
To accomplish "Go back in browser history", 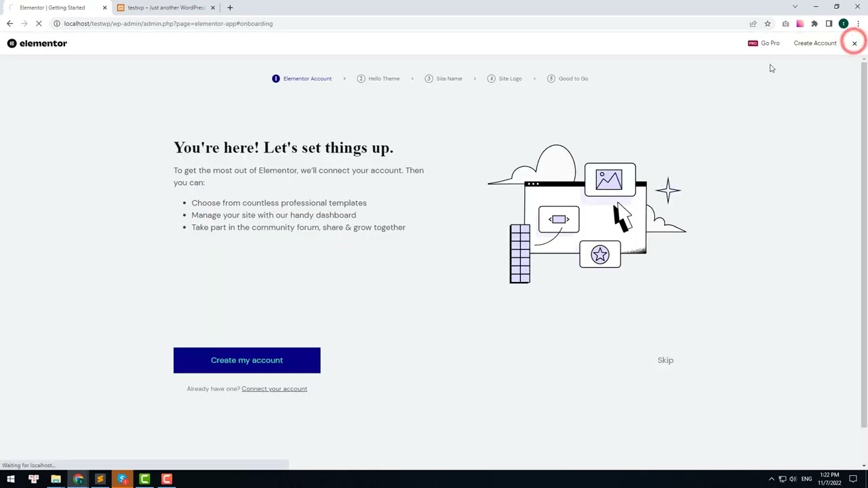I will pos(9,24).
